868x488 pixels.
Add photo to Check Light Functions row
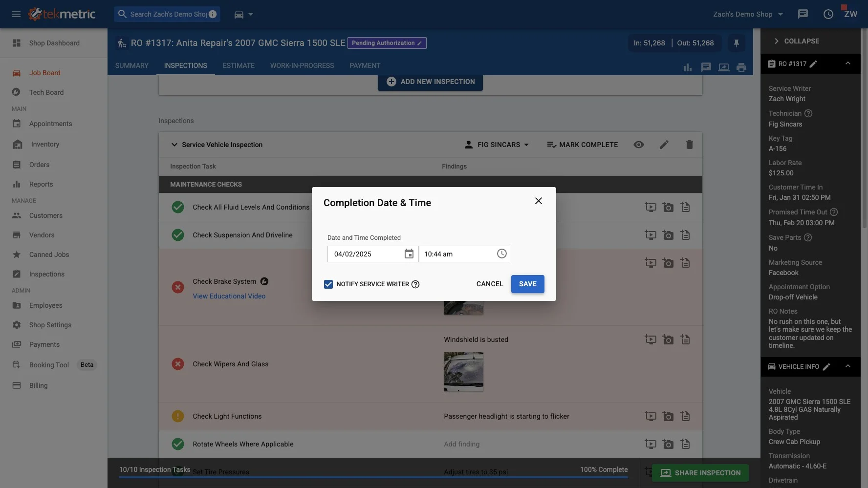(x=668, y=416)
